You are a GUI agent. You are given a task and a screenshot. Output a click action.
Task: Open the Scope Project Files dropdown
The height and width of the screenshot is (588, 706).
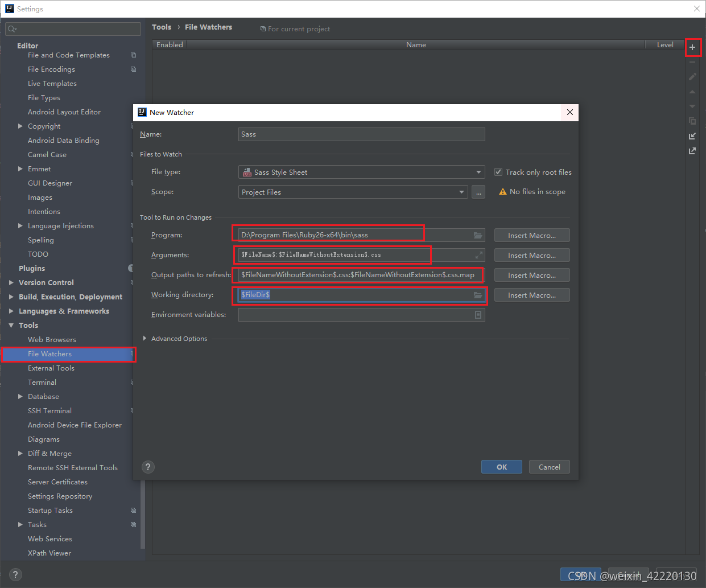pyautogui.click(x=353, y=192)
